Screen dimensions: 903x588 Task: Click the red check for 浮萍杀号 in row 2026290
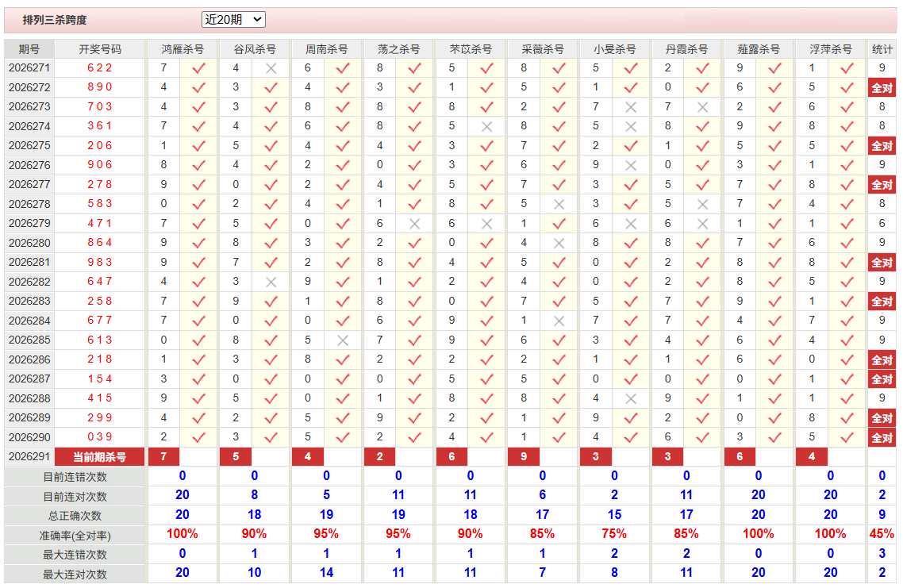[847, 438]
